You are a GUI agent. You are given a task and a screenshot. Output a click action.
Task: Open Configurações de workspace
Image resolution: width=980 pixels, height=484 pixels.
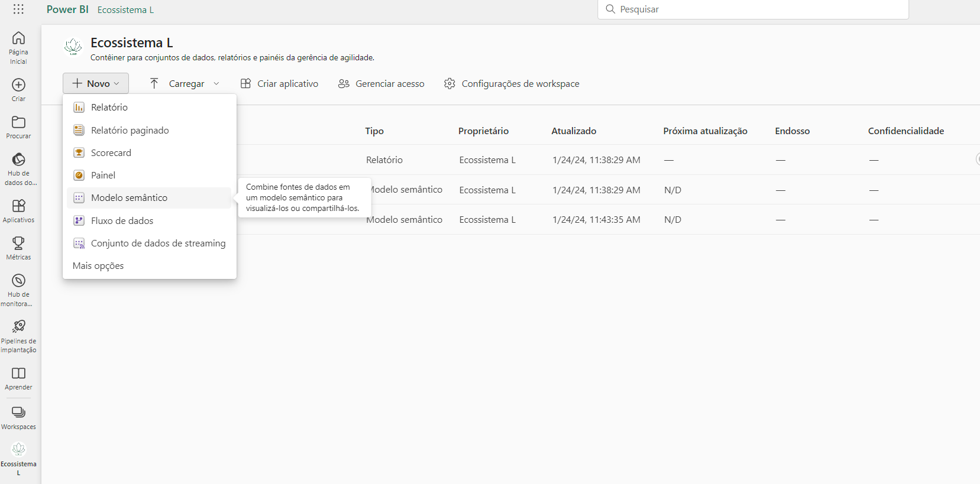[x=512, y=84]
